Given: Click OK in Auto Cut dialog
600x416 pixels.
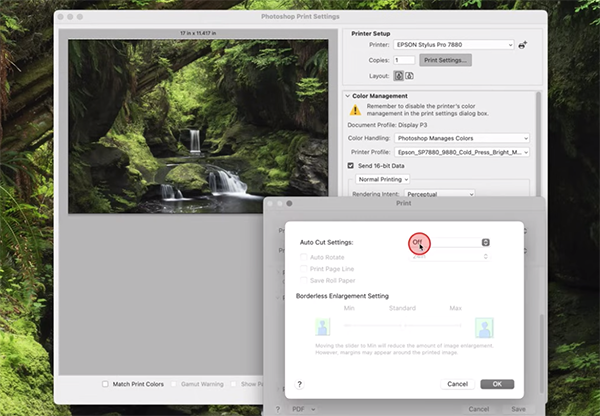Looking at the screenshot, I should (497, 384).
